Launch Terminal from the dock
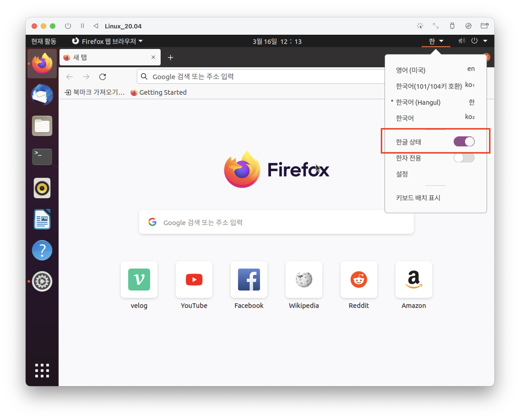Image resolution: width=520 pixels, height=420 pixels. pyautogui.click(x=42, y=157)
